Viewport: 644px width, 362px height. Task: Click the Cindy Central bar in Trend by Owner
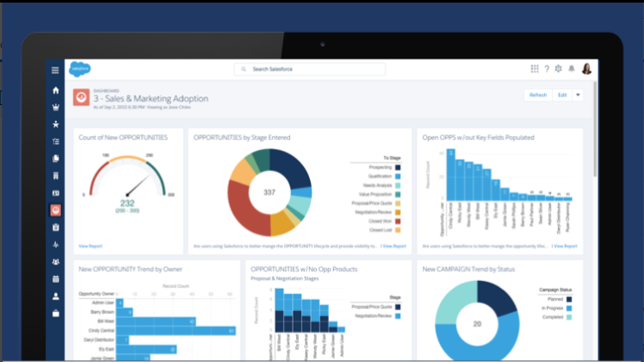pyautogui.click(x=176, y=331)
